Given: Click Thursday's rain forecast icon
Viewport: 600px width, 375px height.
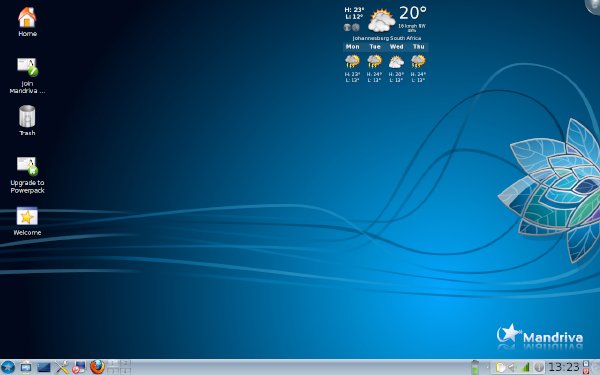Looking at the screenshot, I should point(418,61).
